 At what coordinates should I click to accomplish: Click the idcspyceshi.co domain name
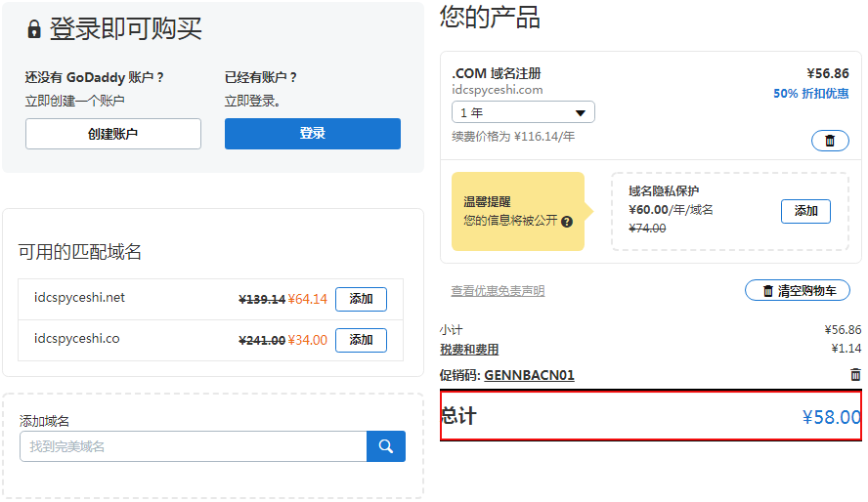(76, 338)
